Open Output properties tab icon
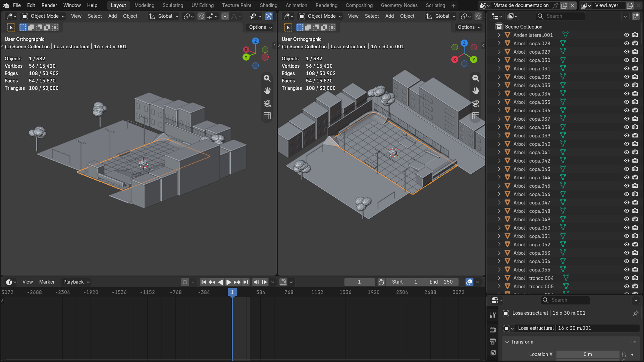This screenshot has height=362, width=644. [x=493, y=342]
